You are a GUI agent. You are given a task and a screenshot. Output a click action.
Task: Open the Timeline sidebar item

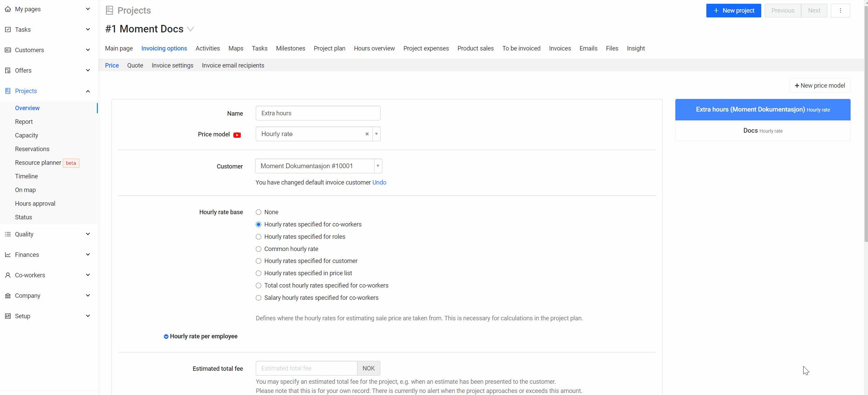(26, 176)
